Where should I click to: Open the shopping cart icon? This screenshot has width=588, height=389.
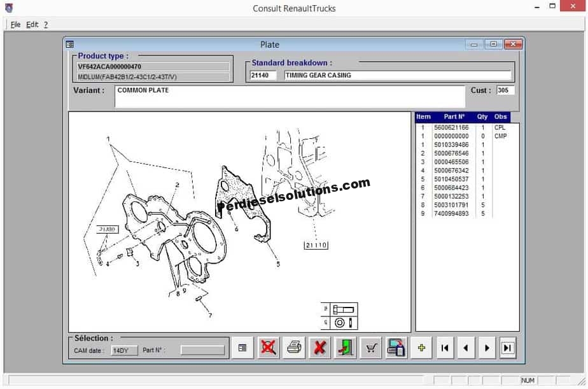click(x=371, y=348)
